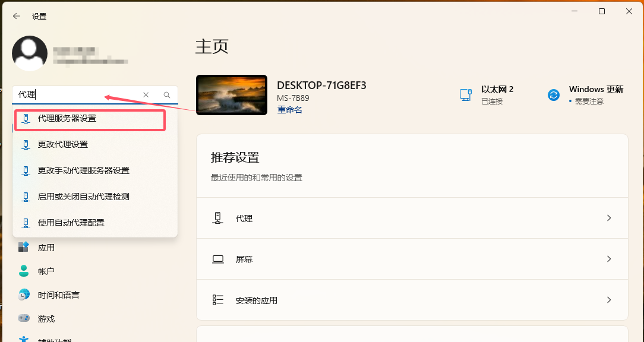Screen dimensions: 644x342
Task: Click the 推荐设置 section title
Action: (x=235, y=158)
